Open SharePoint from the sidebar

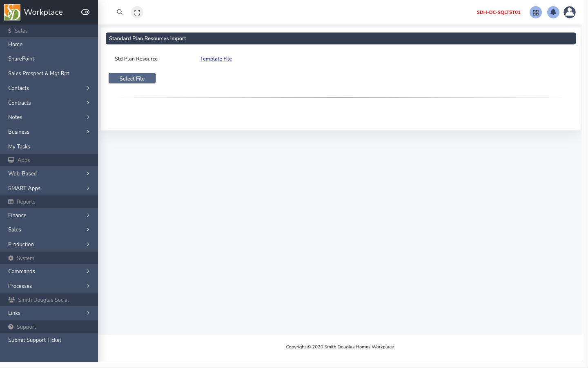(x=49, y=58)
